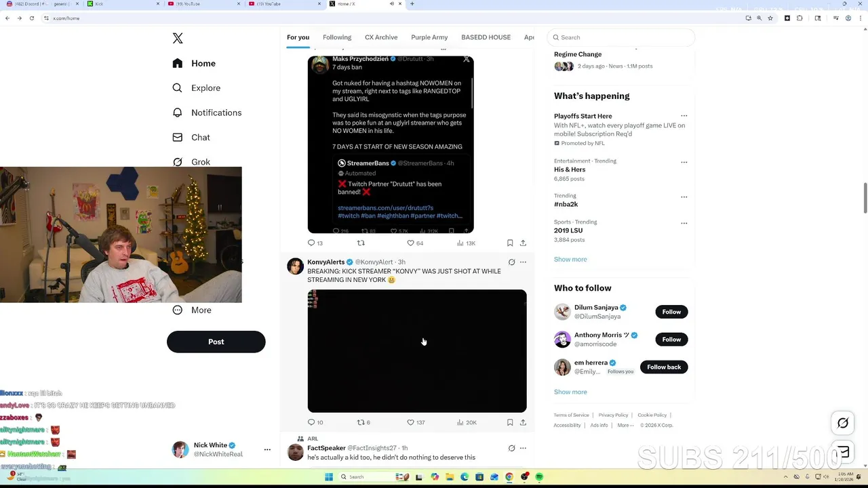The width and height of the screenshot is (868, 488).
Task: Expand the More menu in the sidebar
Action: [192, 310]
